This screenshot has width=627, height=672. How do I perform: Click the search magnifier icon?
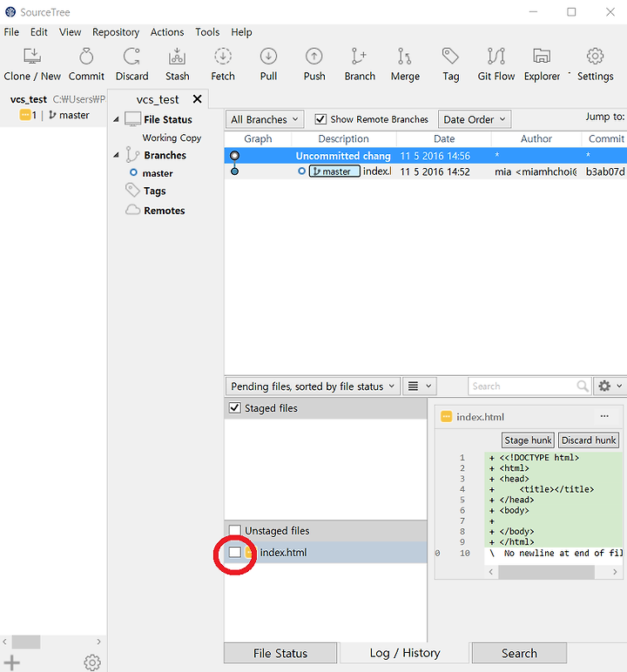[583, 386]
